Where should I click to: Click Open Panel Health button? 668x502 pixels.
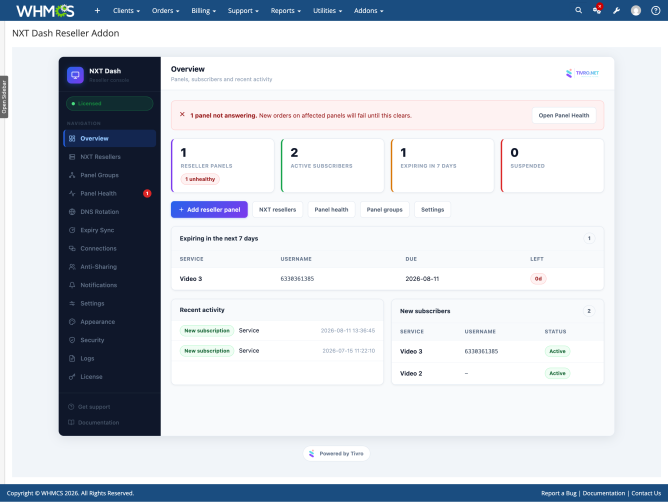tap(564, 115)
